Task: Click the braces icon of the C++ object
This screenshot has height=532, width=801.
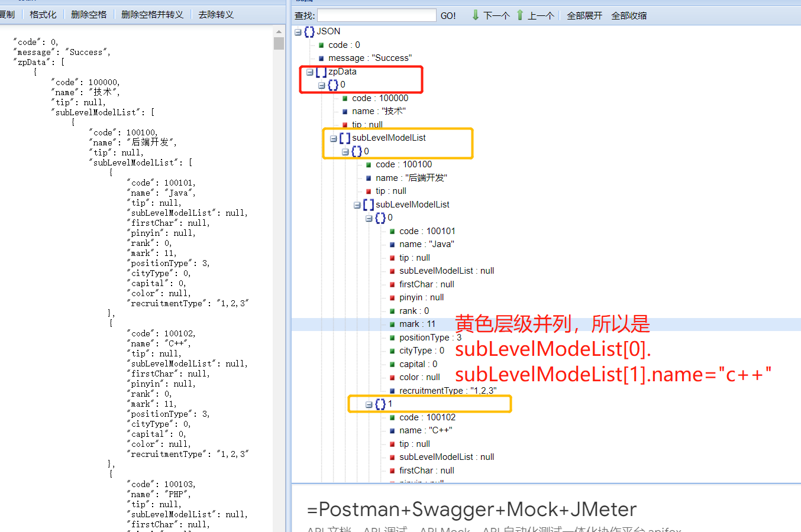Action: coord(380,404)
